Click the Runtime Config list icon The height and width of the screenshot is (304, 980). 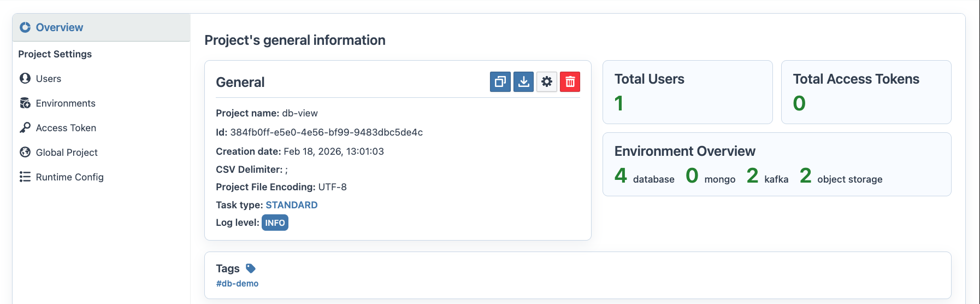(25, 177)
